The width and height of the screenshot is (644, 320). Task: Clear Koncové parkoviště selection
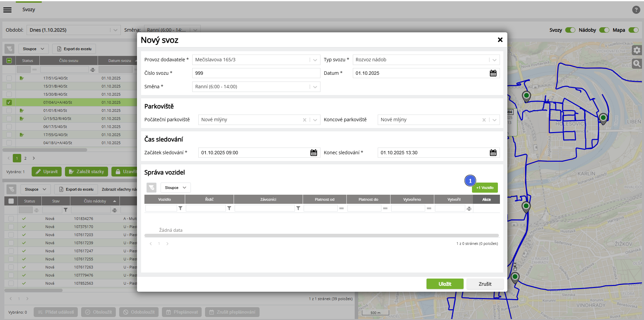click(x=484, y=120)
